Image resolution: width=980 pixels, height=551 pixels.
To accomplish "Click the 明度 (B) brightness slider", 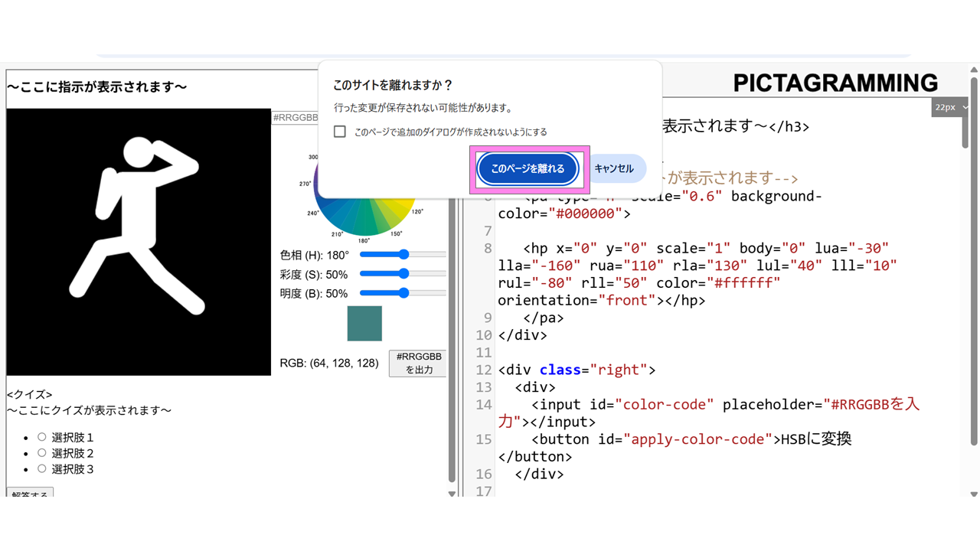I will (x=403, y=293).
